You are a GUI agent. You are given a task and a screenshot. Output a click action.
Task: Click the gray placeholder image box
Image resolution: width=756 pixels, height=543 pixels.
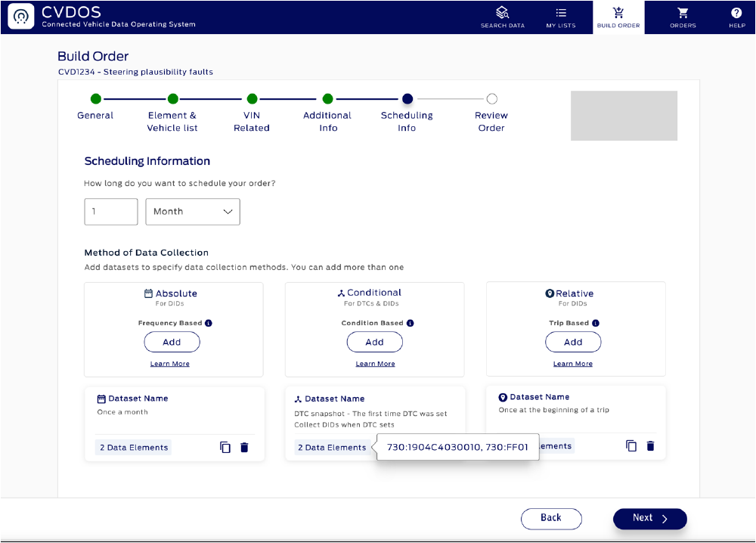[624, 116]
